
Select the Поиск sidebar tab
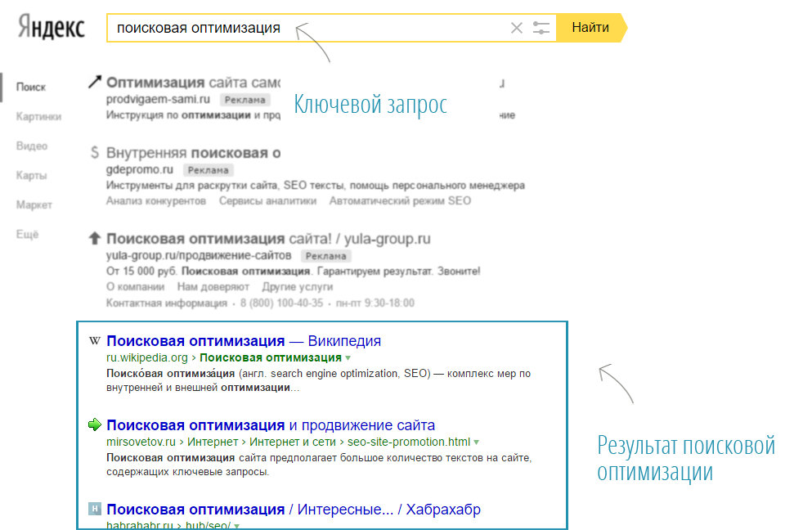31,87
